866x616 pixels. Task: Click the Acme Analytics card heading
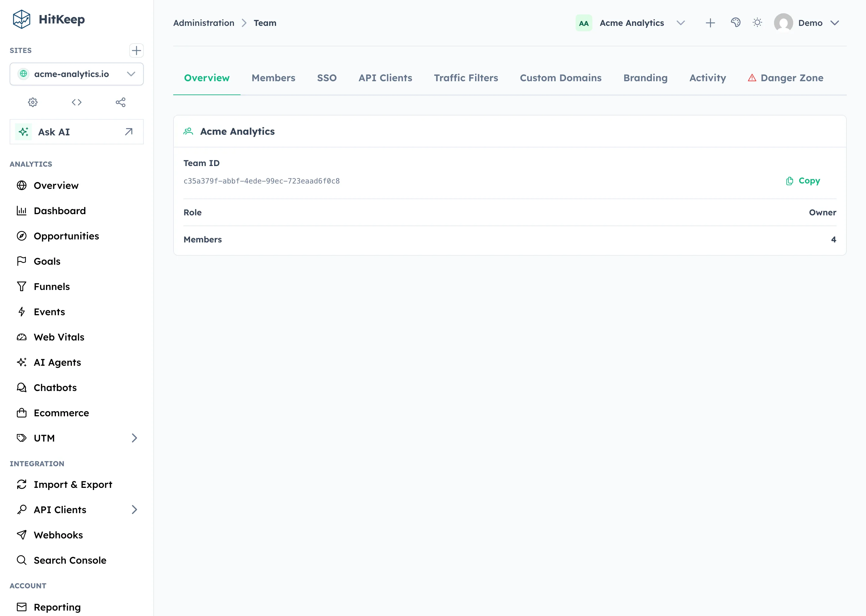click(x=237, y=131)
